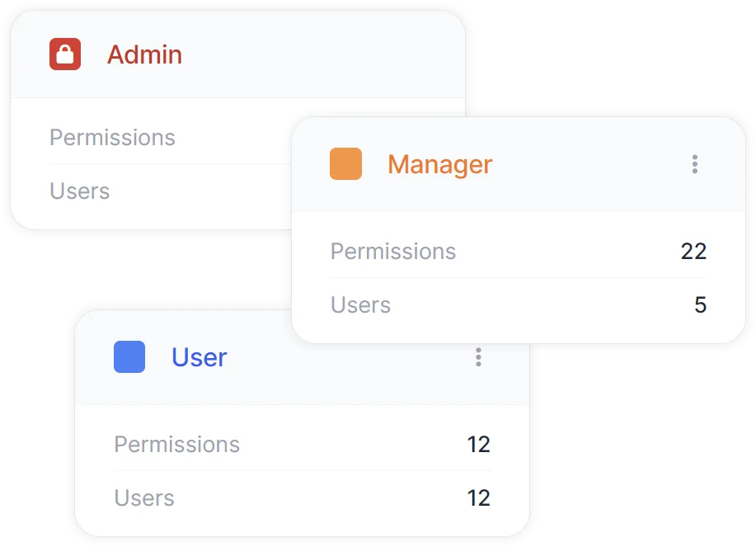Screen dimensions: 756x547
Task: Switch focus to the Manager card title
Action: [x=439, y=164]
